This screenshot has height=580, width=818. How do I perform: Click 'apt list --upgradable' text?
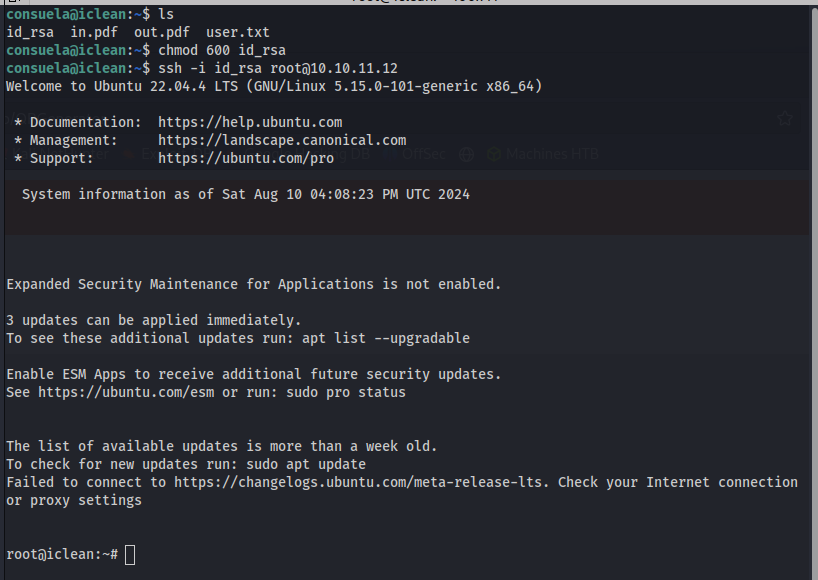click(386, 339)
